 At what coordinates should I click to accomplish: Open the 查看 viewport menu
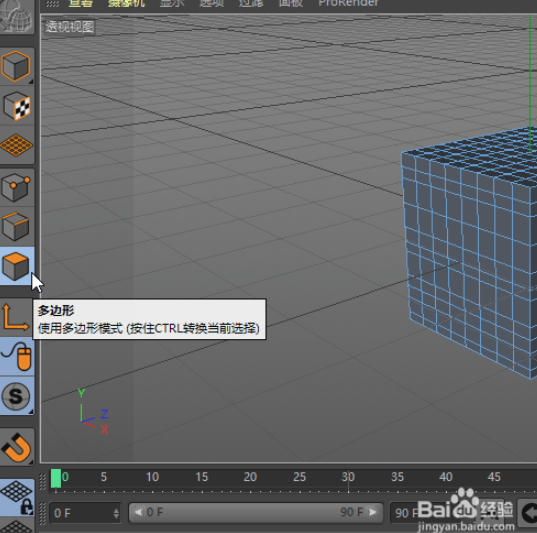click(x=80, y=3)
